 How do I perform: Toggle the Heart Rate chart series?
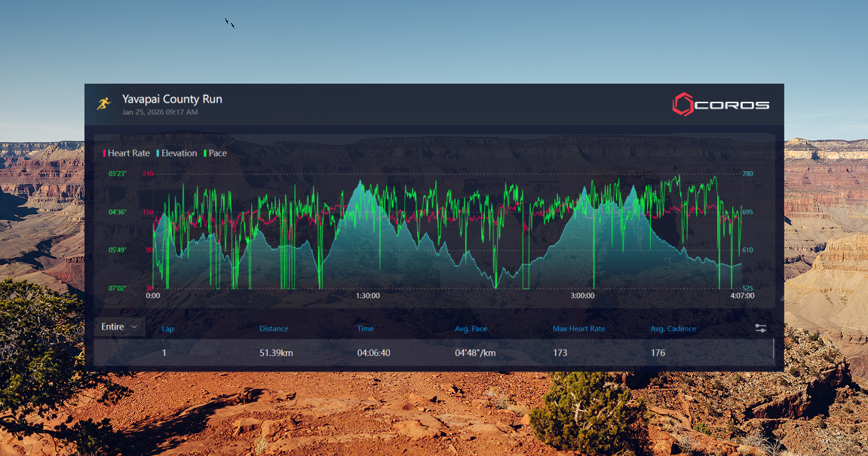(x=127, y=153)
